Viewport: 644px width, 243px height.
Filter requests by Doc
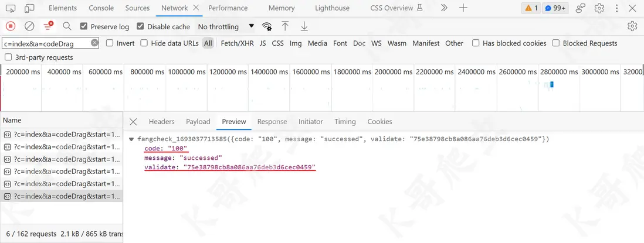(360, 43)
